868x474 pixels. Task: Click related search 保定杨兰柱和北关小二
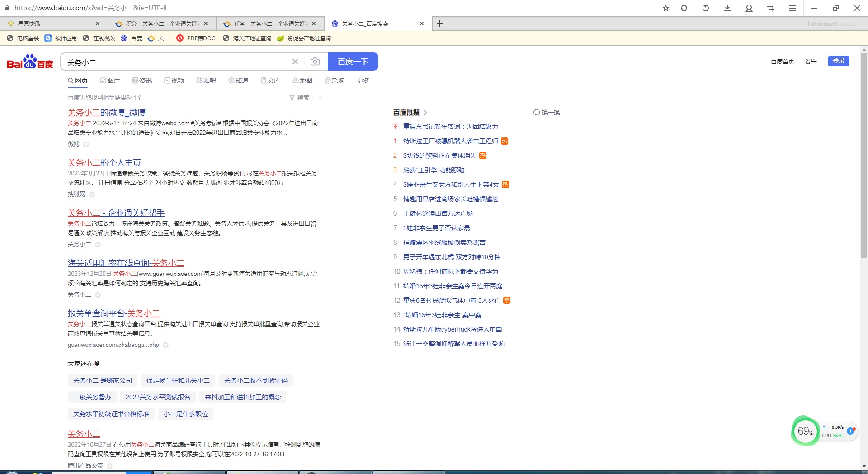point(178,380)
